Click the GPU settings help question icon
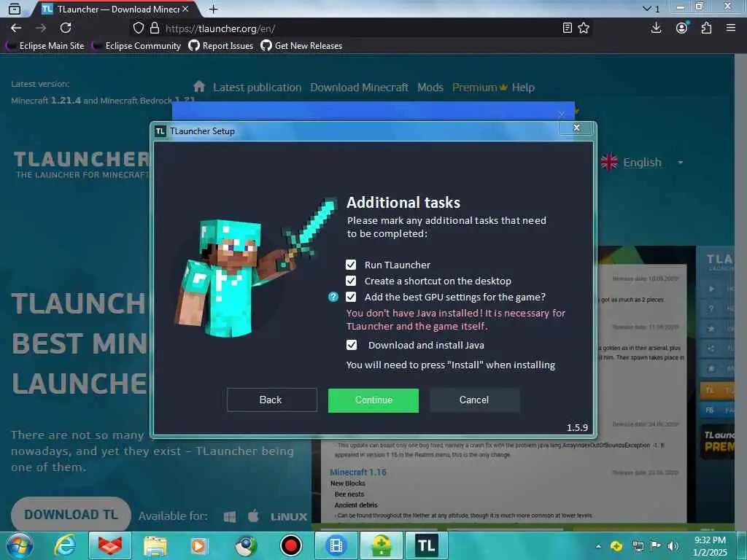 tap(333, 297)
